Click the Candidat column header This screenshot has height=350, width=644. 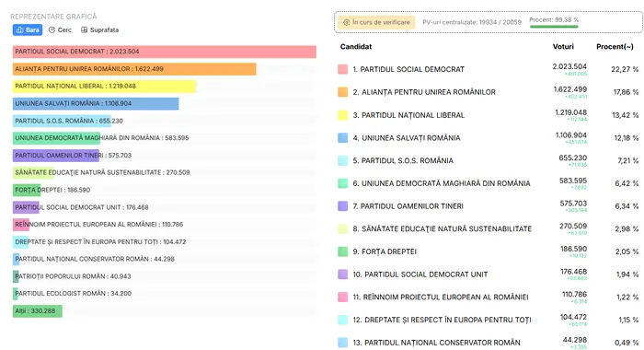click(x=356, y=46)
